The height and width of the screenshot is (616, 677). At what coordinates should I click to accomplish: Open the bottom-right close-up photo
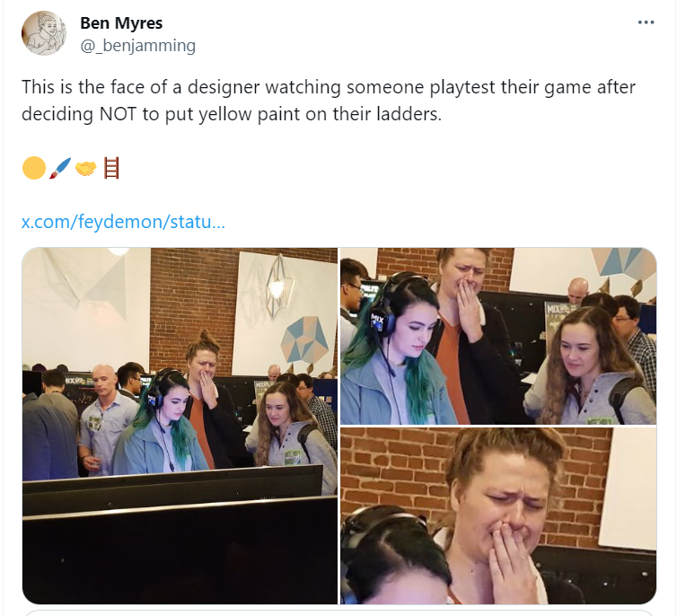click(498, 515)
